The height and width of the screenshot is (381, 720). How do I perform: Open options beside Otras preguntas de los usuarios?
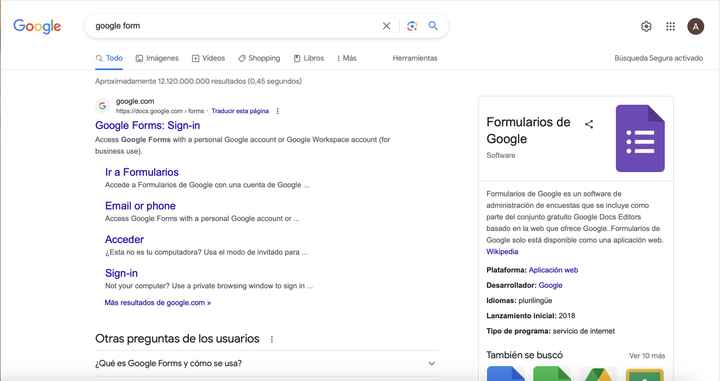click(272, 339)
